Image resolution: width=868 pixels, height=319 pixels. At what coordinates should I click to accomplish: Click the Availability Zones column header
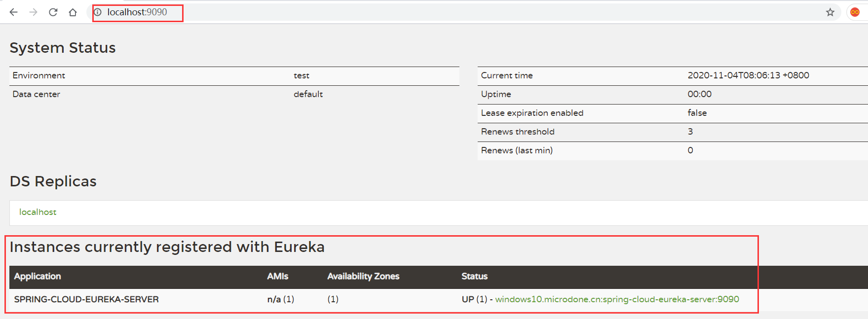(364, 277)
